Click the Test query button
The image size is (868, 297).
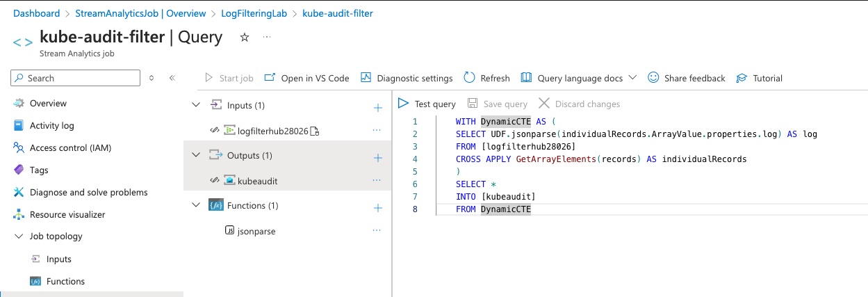click(x=427, y=104)
